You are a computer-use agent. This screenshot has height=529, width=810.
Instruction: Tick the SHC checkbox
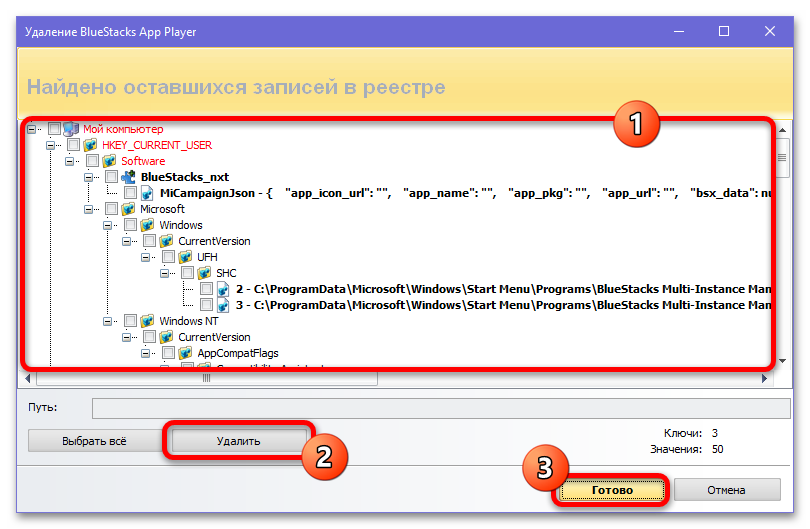(x=188, y=273)
